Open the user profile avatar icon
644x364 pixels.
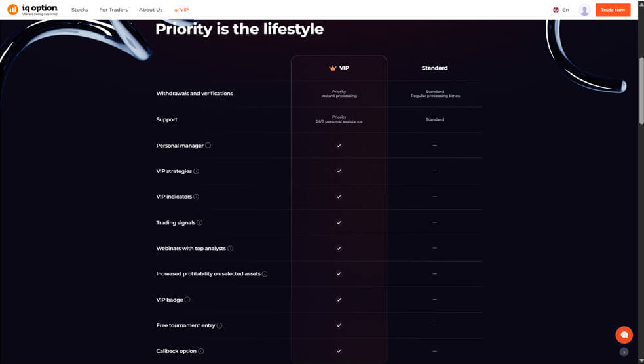click(x=584, y=10)
